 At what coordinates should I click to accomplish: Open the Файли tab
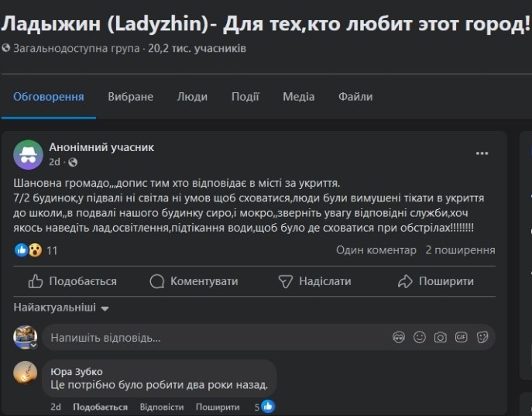tap(355, 97)
